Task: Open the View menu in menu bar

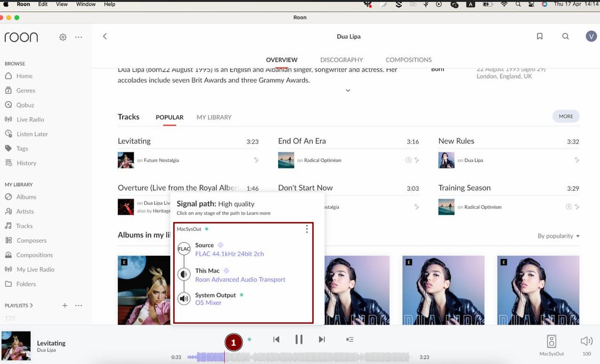Action: (x=62, y=4)
